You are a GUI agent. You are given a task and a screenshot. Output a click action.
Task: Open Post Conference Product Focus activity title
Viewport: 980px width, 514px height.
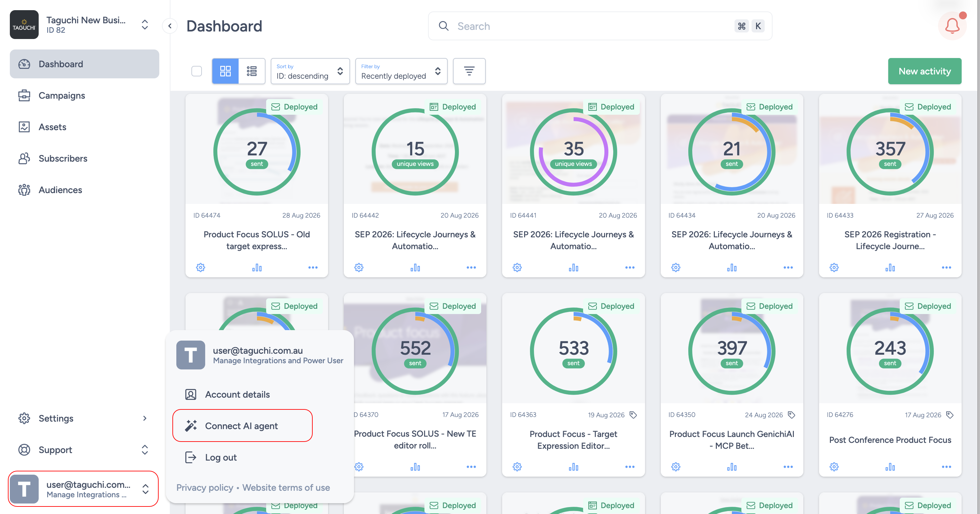(890, 440)
